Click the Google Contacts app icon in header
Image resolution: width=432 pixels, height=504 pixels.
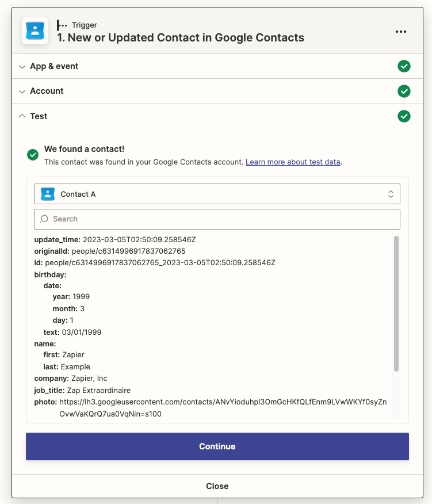click(x=35, y=31)
